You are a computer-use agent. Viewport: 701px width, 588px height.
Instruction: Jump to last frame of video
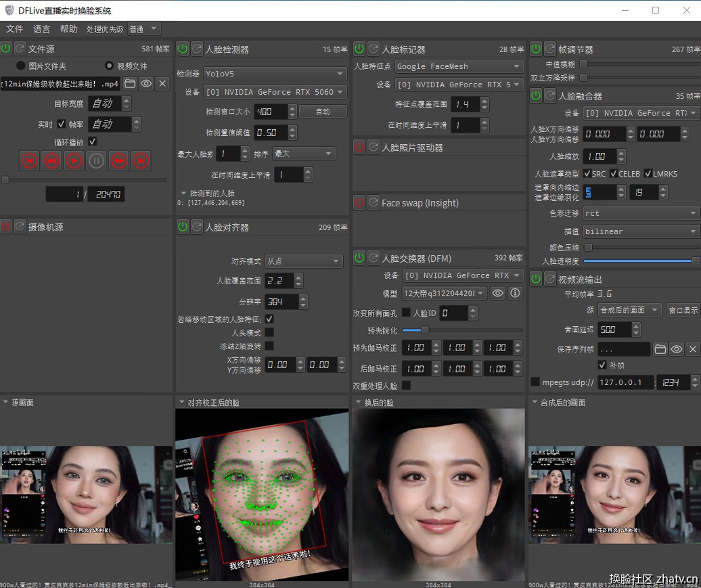pos(141,160)
